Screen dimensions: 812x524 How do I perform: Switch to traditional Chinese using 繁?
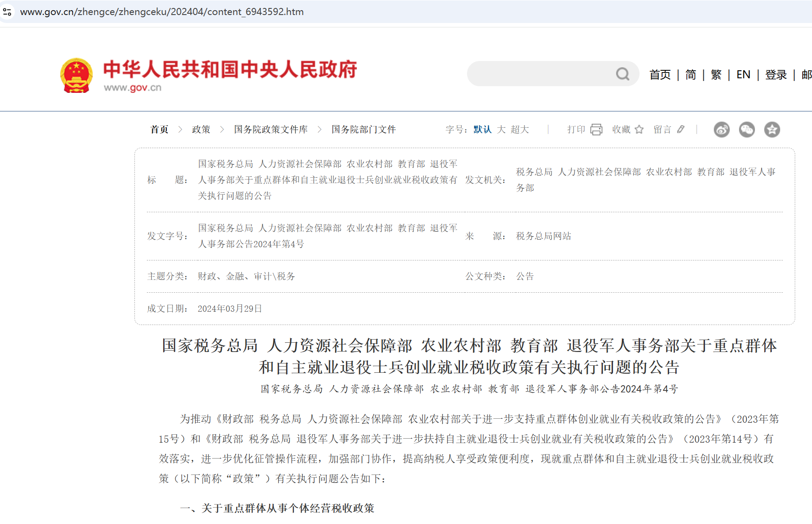(716, 75)
